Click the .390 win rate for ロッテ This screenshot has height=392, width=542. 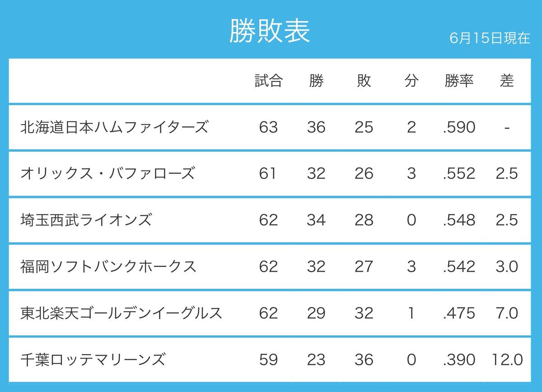point(459,359)
